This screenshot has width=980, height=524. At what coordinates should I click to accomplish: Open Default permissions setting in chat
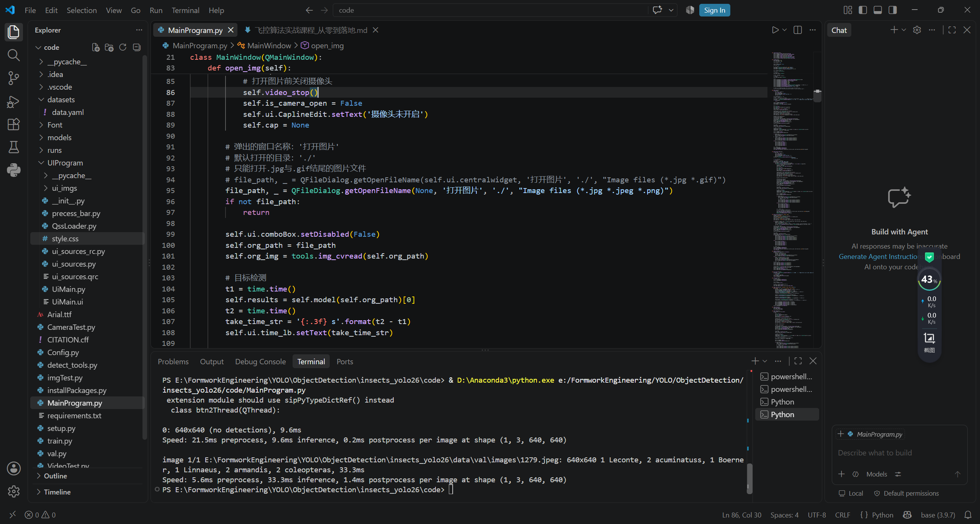(906, 493)
